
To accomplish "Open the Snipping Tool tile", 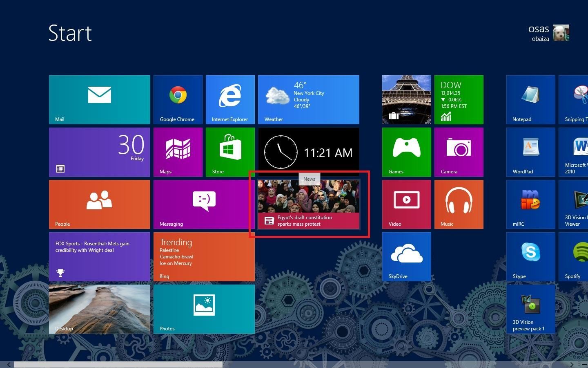I will coord(573,100).
